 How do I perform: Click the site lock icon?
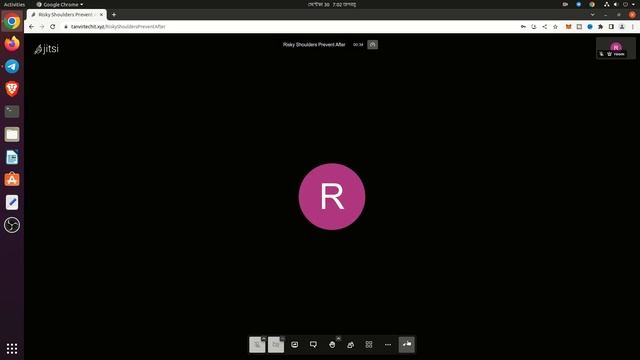coord(65,27)
